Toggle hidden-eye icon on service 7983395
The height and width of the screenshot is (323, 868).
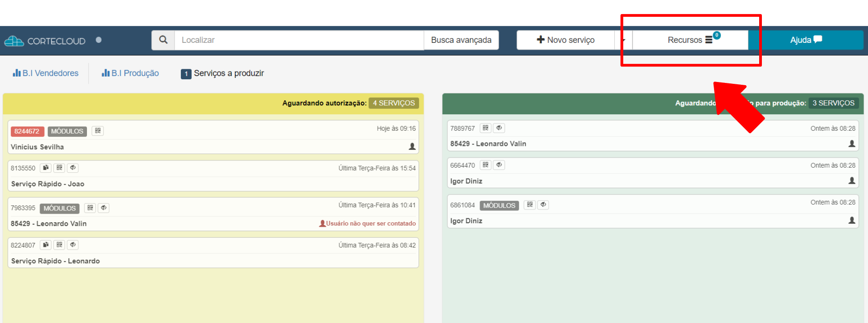point(104,208)
